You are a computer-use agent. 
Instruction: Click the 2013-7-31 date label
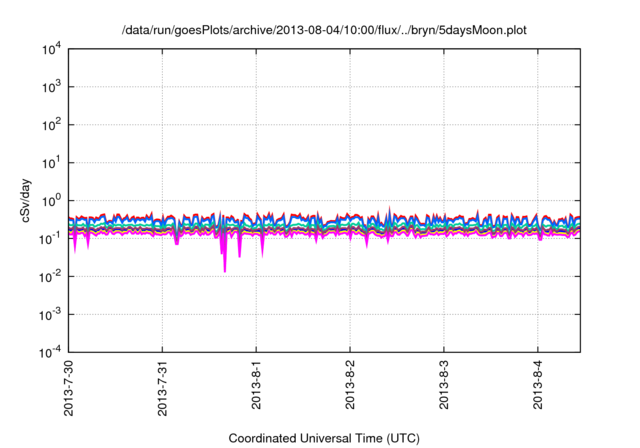162,388
